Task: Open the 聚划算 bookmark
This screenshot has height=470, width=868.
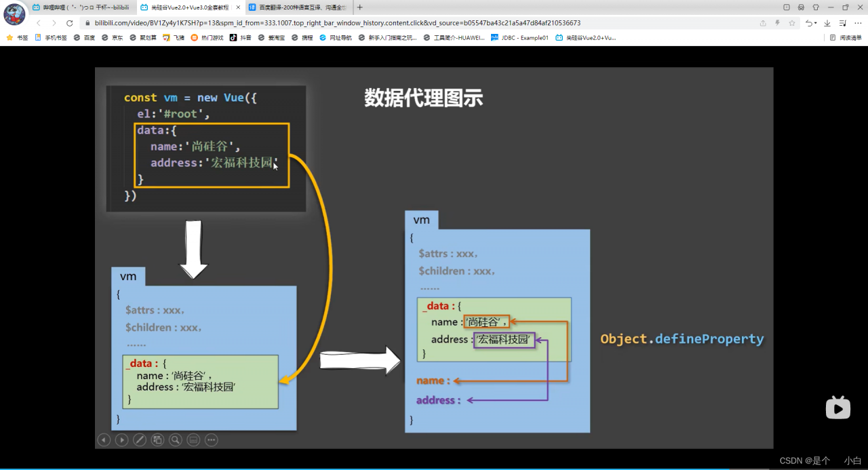Action: tap(144, 38)
